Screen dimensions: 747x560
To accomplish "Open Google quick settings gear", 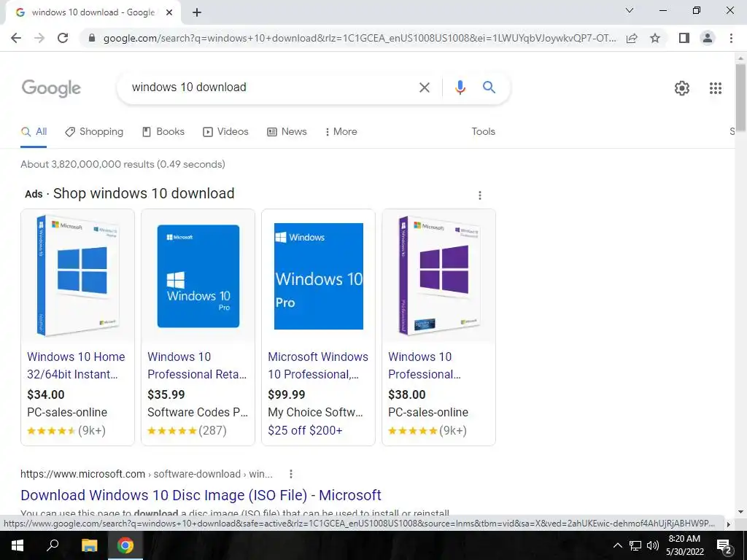I will click(682, 88).
